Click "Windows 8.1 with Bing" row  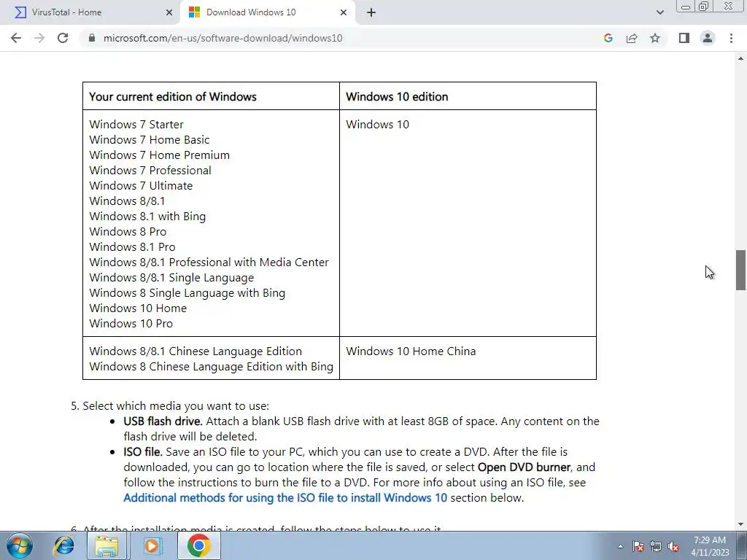point(147,216)
